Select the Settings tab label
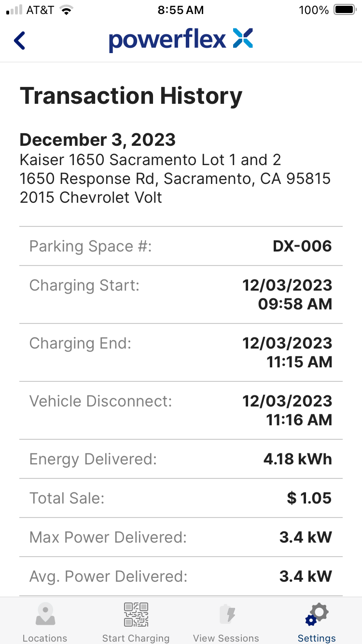 [317, 638]
